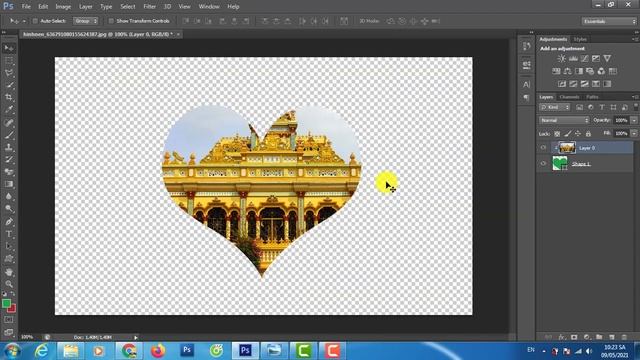Open the layer filter Kind dropdown

[x=555, y=107]
